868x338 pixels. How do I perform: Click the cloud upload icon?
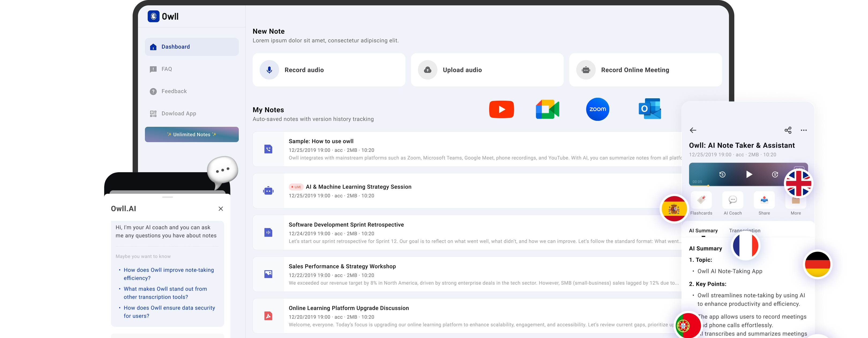[428, 70]
